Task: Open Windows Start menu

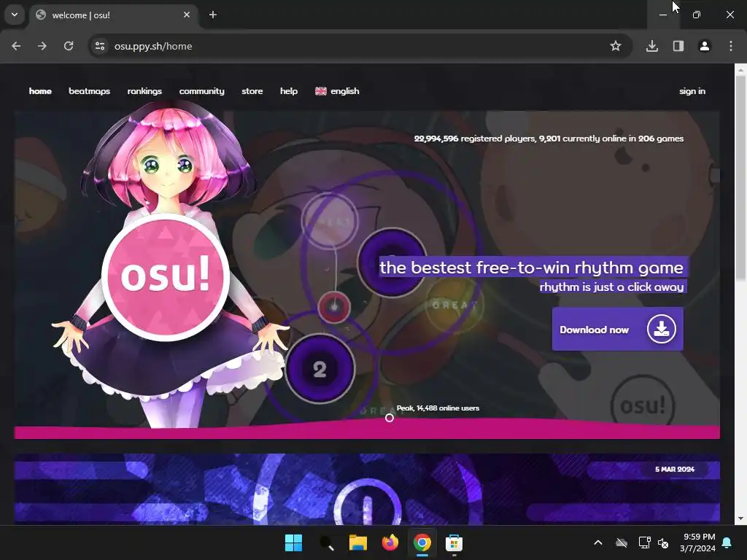Action: coord(293,542)
